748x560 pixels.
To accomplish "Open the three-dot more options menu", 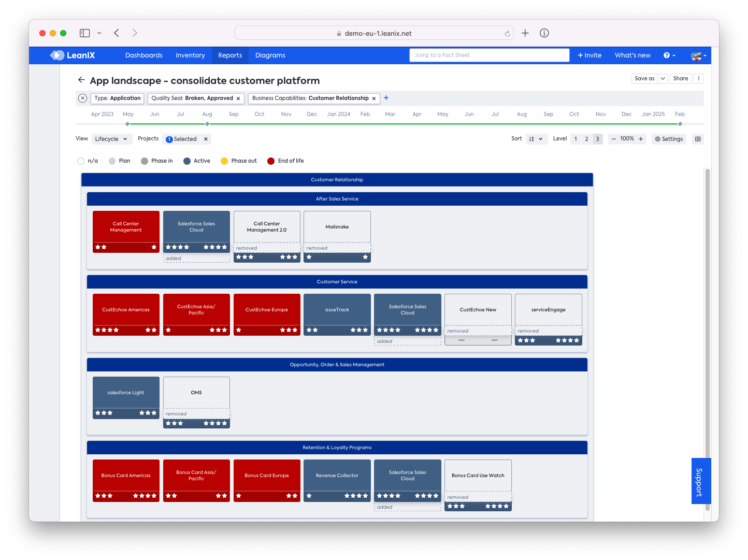I will pos(699,79).
